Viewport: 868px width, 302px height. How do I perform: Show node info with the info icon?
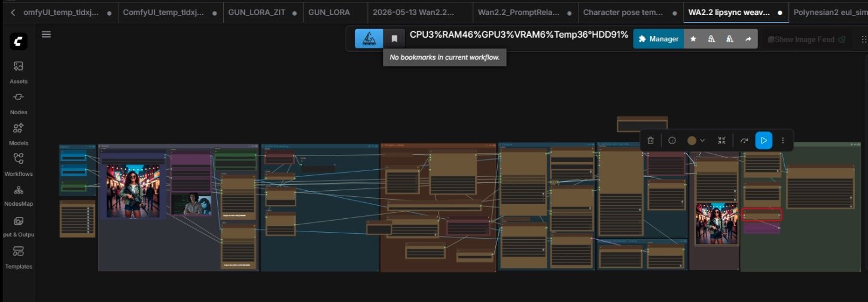click(x=672, y=141)
